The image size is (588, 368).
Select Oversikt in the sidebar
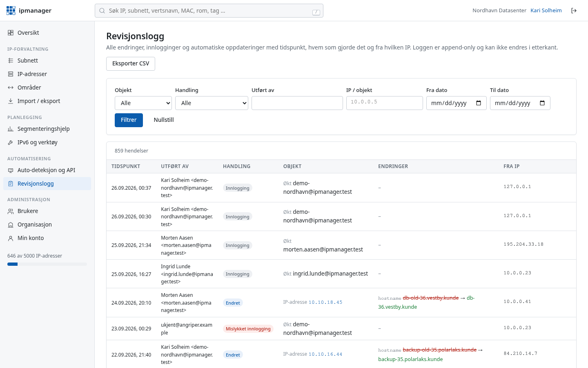(47, 33)
